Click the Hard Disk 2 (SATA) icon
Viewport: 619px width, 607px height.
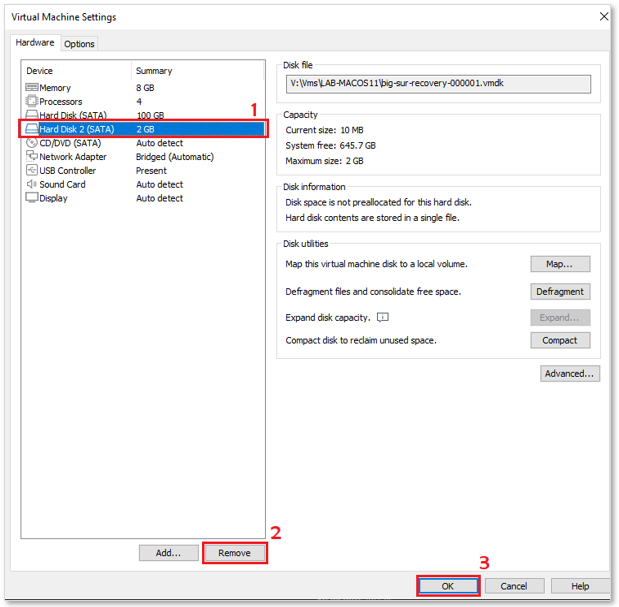pos(32,129)
